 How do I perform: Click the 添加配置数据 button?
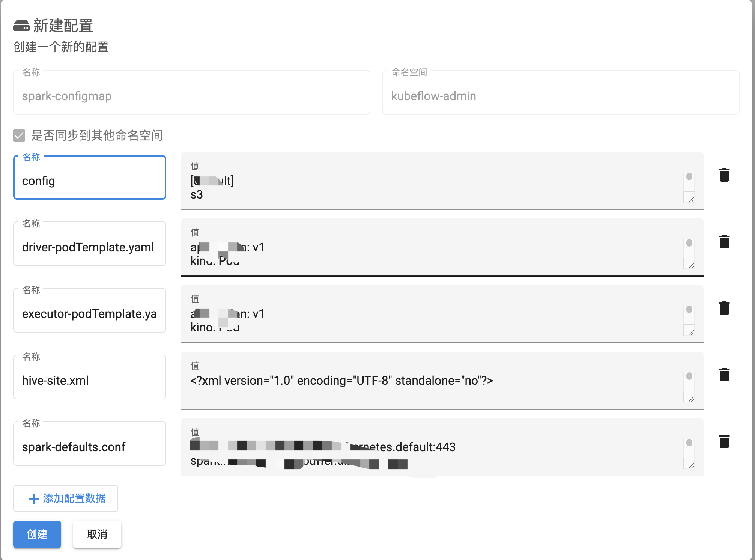coord(66,498)
